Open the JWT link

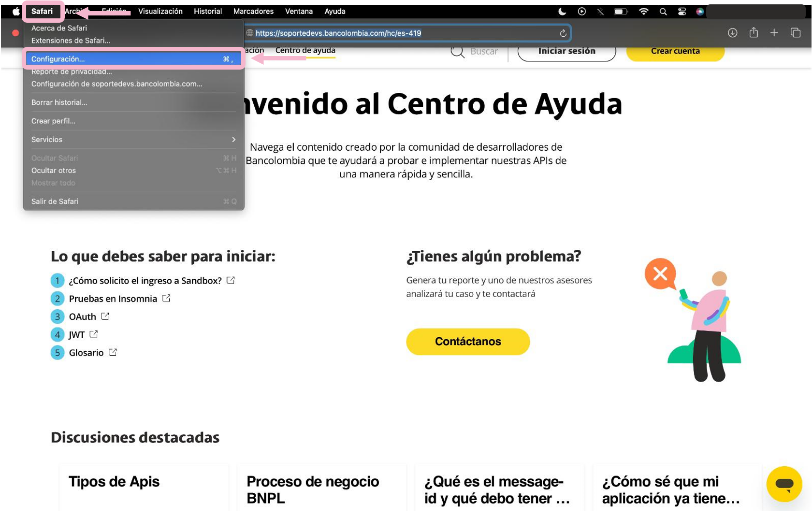76,335
